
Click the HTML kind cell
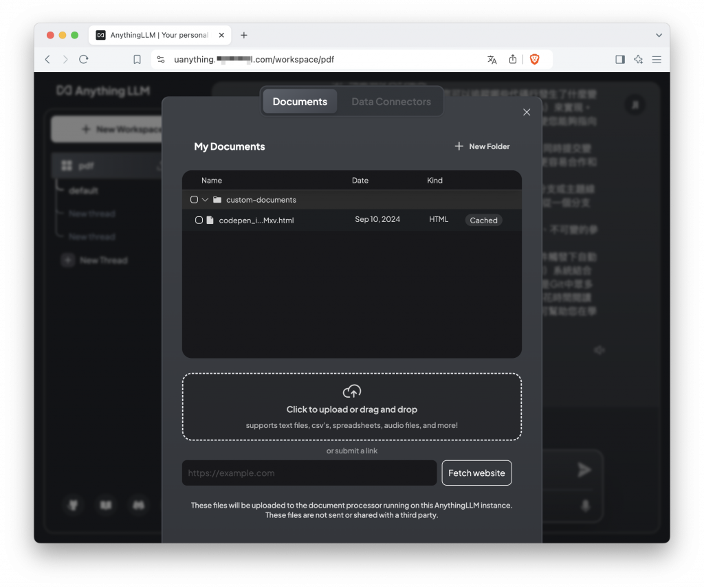tap(438, 219)
